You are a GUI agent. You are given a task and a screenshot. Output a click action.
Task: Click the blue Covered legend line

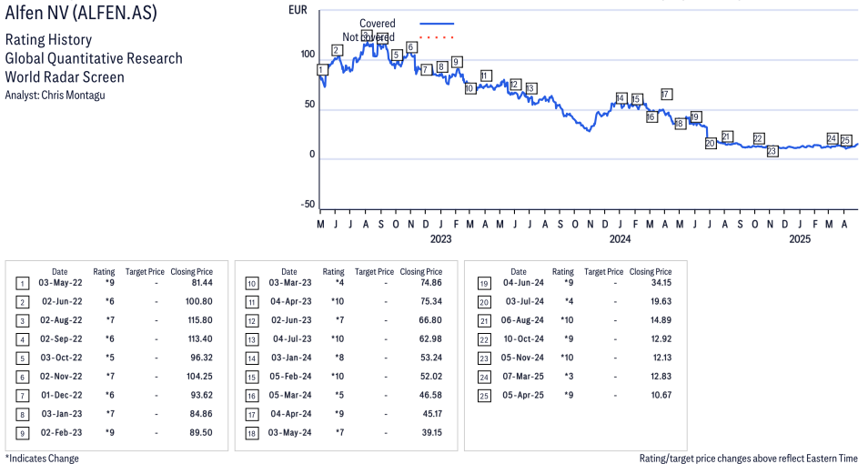point(437,24)
